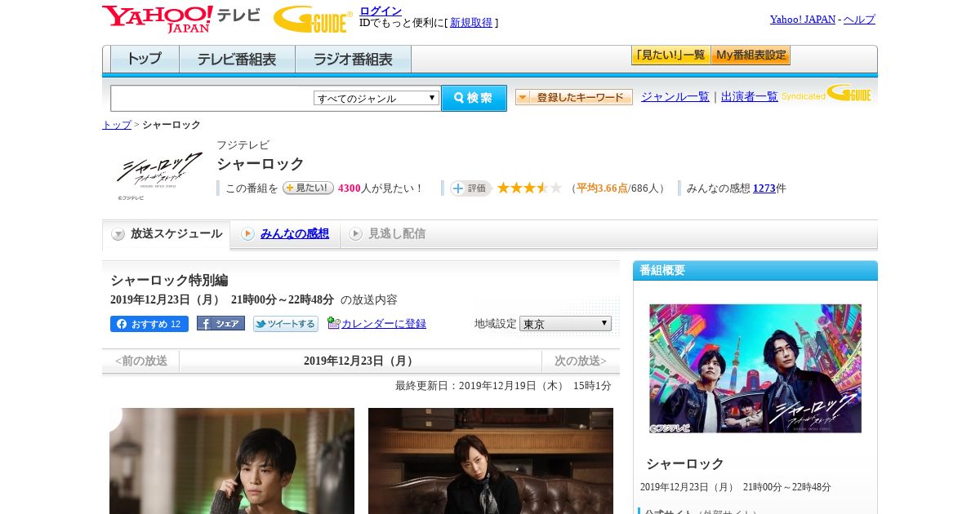
Task: Open the 出演者一覧 link
Action: [x=749, y=96]
